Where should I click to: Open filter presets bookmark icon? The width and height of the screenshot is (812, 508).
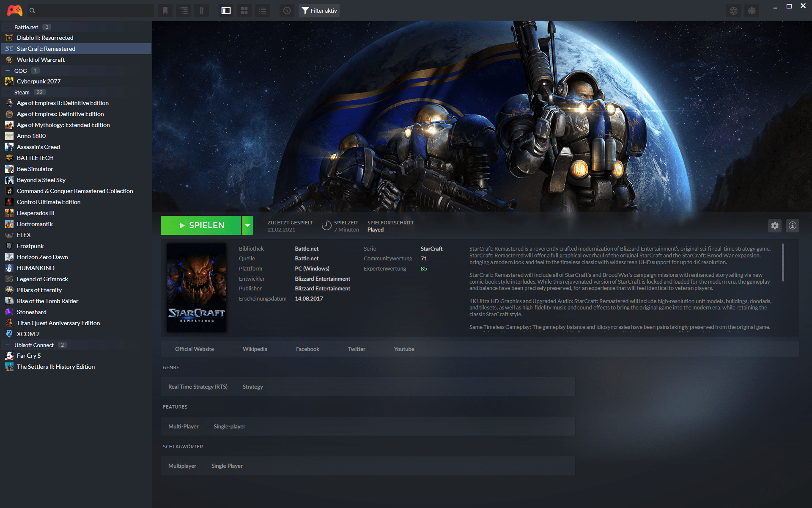[165, 11]
